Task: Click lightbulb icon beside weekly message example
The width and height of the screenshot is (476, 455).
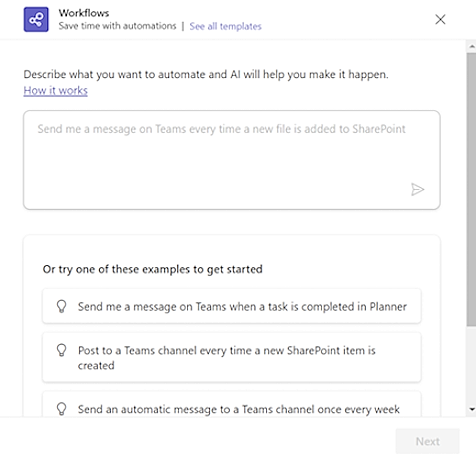Action: pos(61,409)
